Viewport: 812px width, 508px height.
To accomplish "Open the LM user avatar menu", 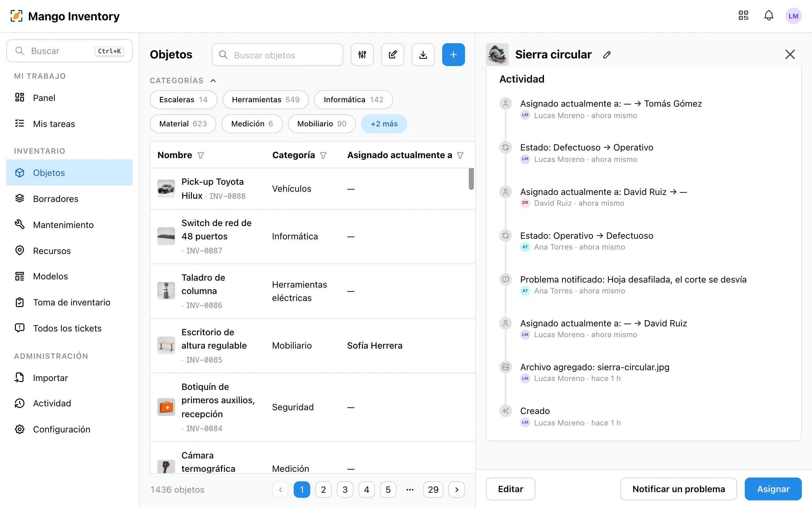I will click(x=793, y=16).
